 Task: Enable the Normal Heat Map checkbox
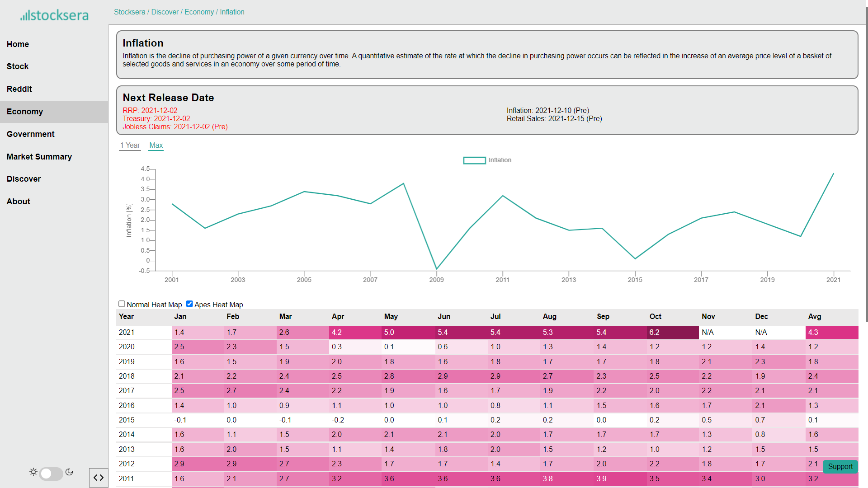[x=122, y=304]
